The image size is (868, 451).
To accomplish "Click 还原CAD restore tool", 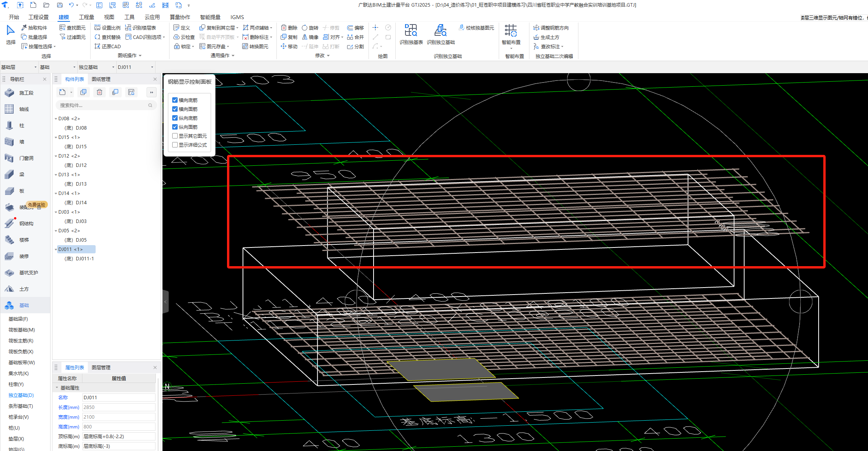I will point(107,46).
